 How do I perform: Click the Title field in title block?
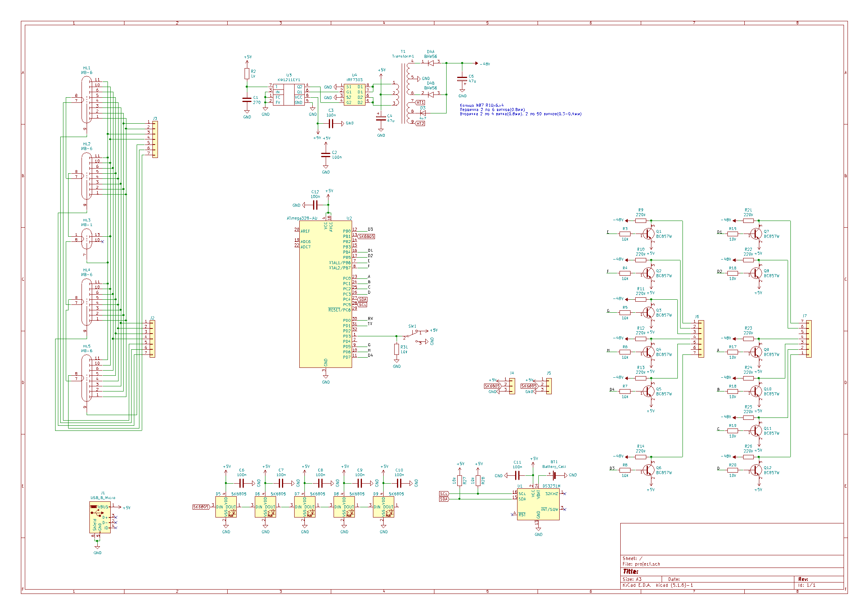(x=631, y=571)
